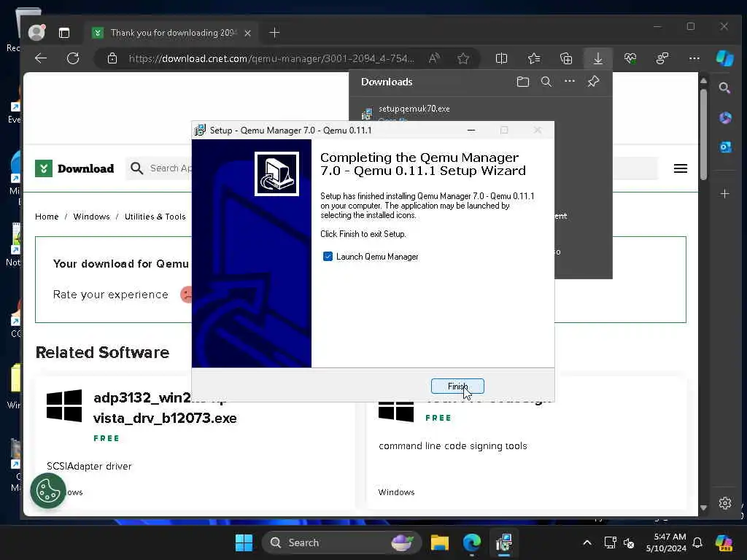Image resolution: width=747 pixels, height=560 pixels.
Task: Open the taskbar clock showing 5:47 AM
Action: [x=665, y=542]
